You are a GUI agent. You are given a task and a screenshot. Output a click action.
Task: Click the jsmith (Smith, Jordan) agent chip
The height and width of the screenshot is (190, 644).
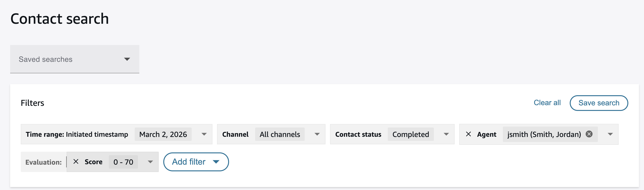pyautogui.click(x=544, y=134)
